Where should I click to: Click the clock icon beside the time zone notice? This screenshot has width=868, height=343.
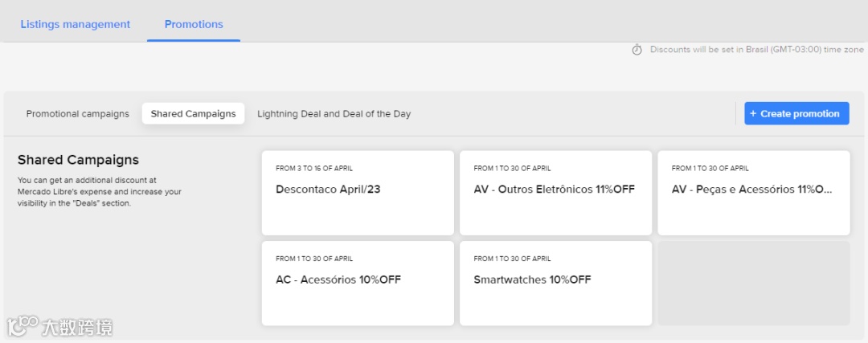pos(637,50)
